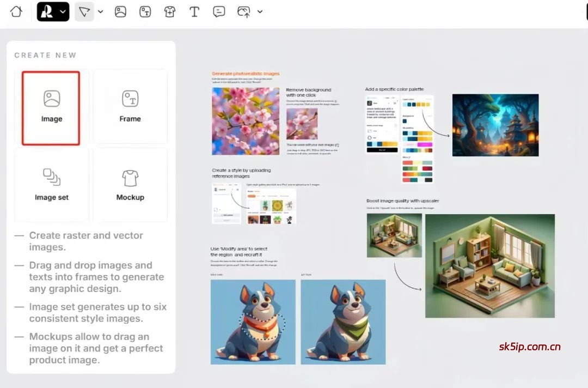This screenshot has height=388, width=588.
Task: Select the Text tool in toolbar
Action: tap(194, 11)
